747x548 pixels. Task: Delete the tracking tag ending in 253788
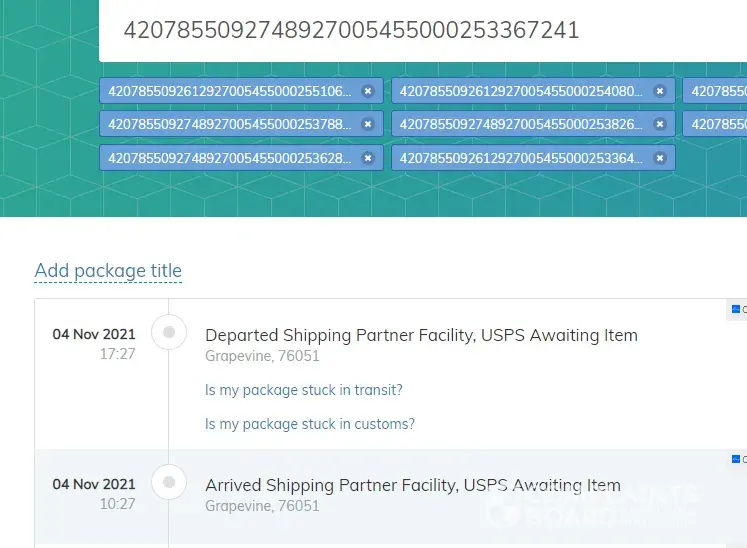368,124
